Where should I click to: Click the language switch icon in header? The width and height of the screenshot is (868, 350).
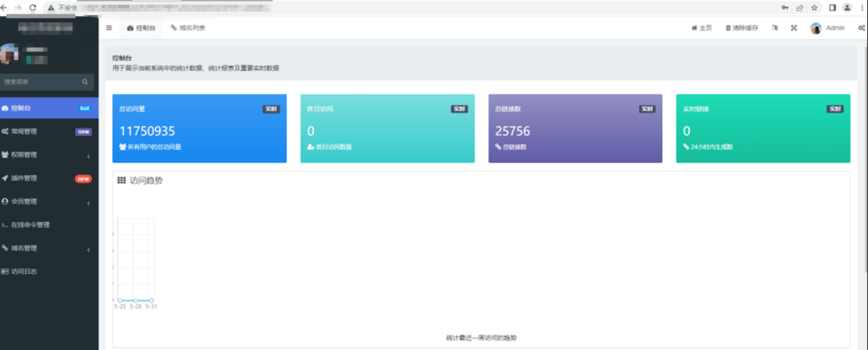[775, 28]
